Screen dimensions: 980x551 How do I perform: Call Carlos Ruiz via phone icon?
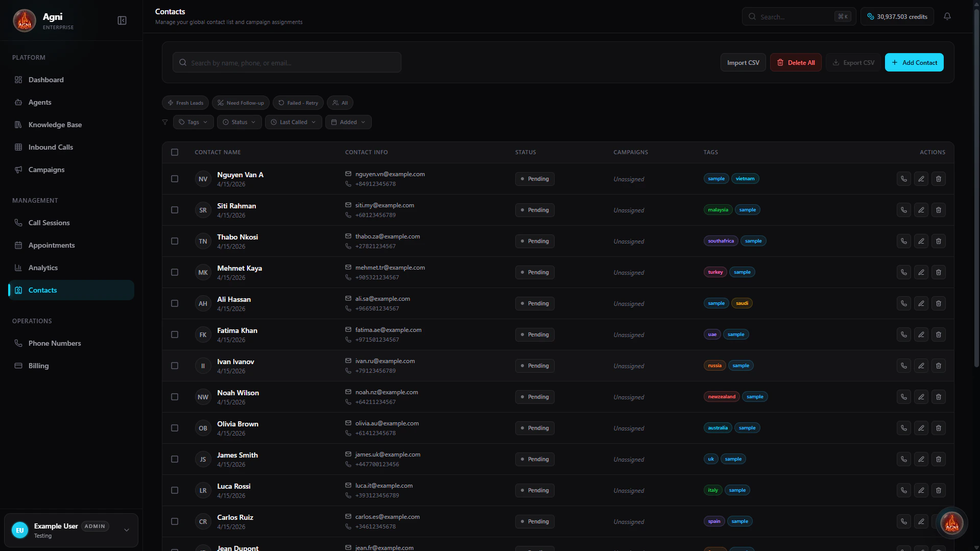(904, 521)
